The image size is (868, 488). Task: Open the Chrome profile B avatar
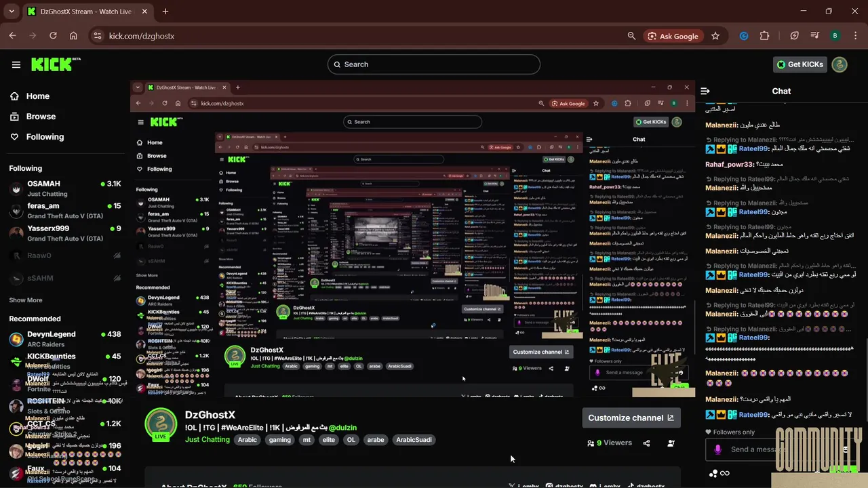coord(835,36)
